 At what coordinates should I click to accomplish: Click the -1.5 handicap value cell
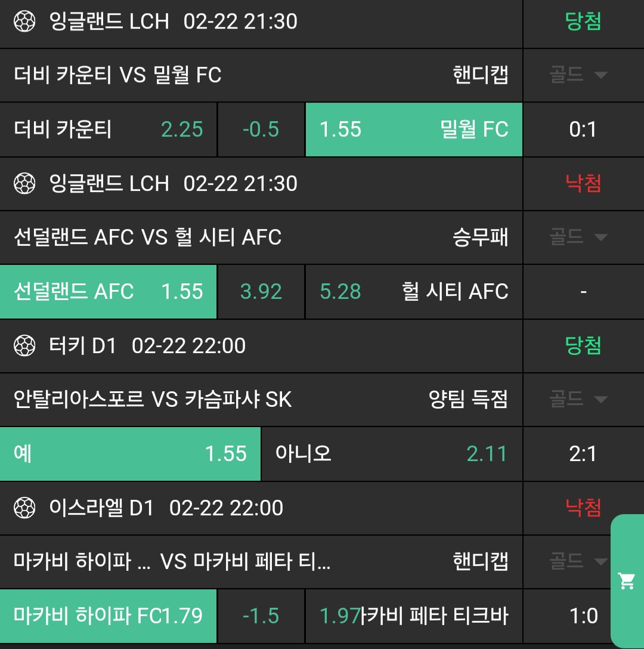(x=261, y=616)
